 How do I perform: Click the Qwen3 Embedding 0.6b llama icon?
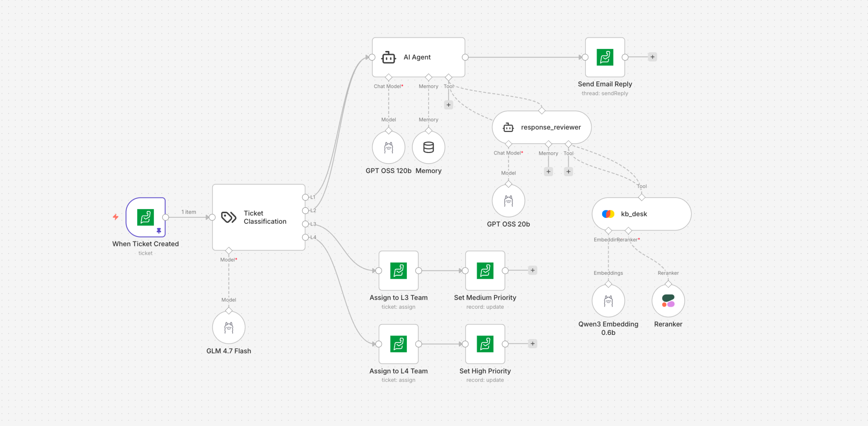pos(609,300)
